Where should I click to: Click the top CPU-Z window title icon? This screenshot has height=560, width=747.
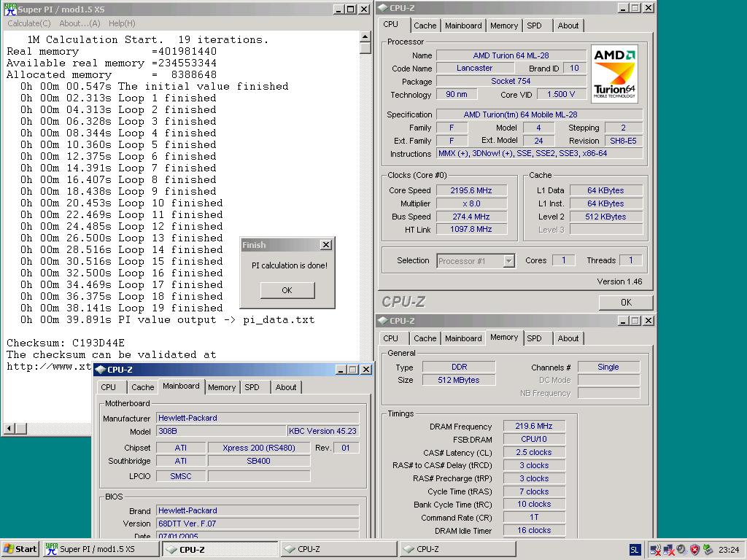click(384, 8)
